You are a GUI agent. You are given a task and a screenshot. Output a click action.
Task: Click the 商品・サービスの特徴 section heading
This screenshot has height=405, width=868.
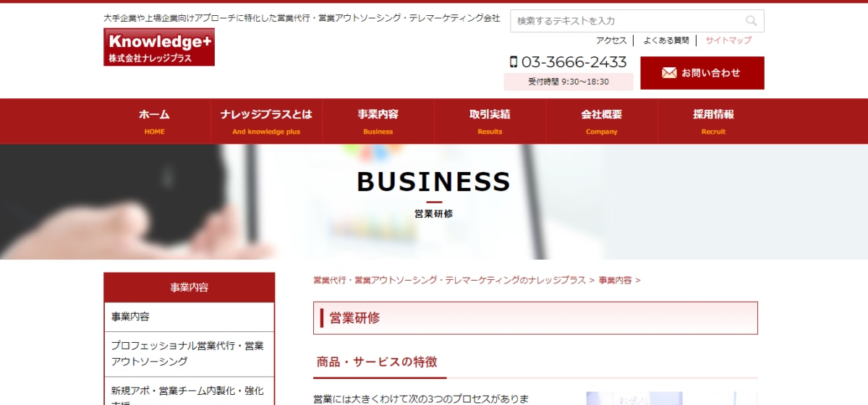coord(377,362)
